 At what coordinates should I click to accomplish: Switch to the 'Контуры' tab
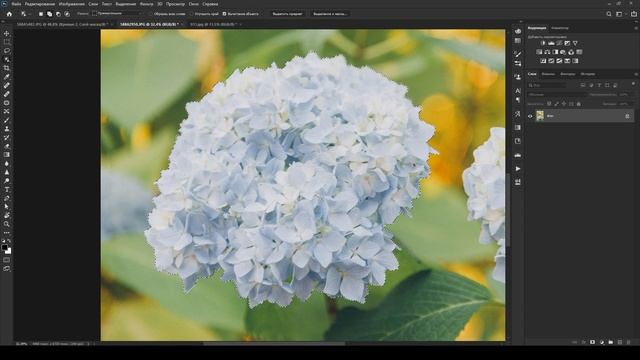tap(567, 74)
